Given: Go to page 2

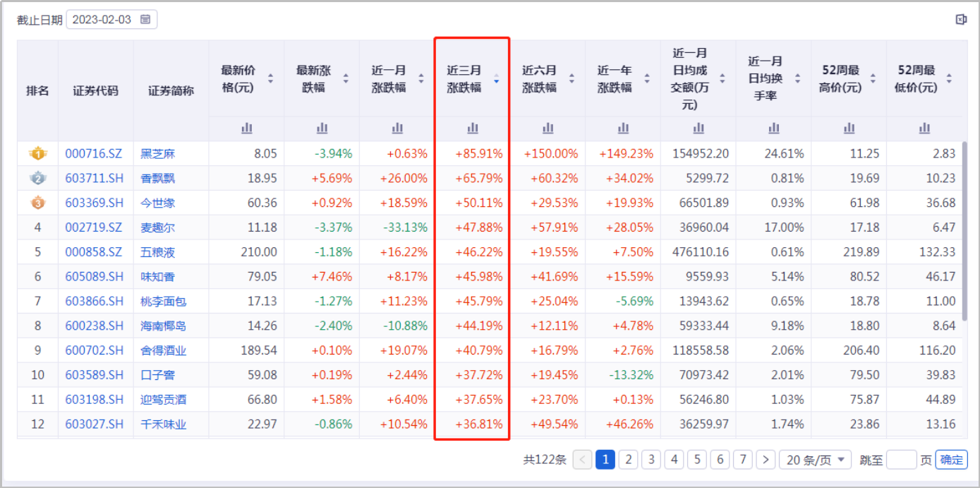Looking at the screenshot, I should click(629, 460).
